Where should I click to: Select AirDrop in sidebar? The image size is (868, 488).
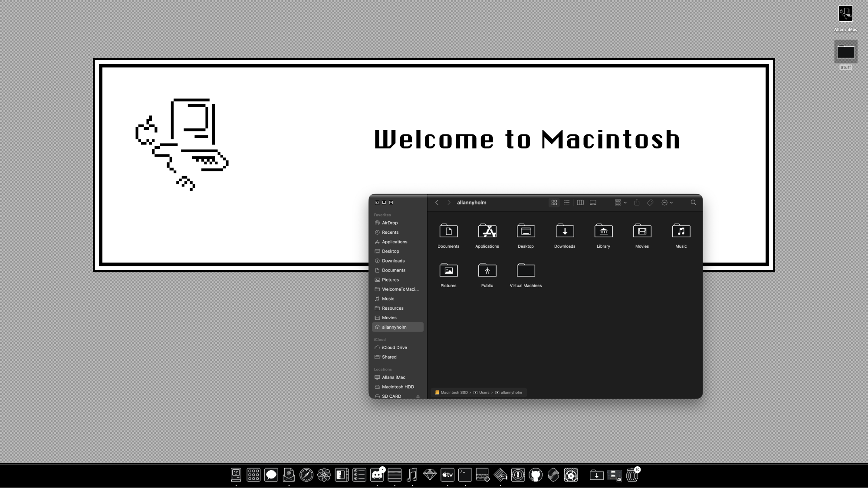[x=398, y=223]
